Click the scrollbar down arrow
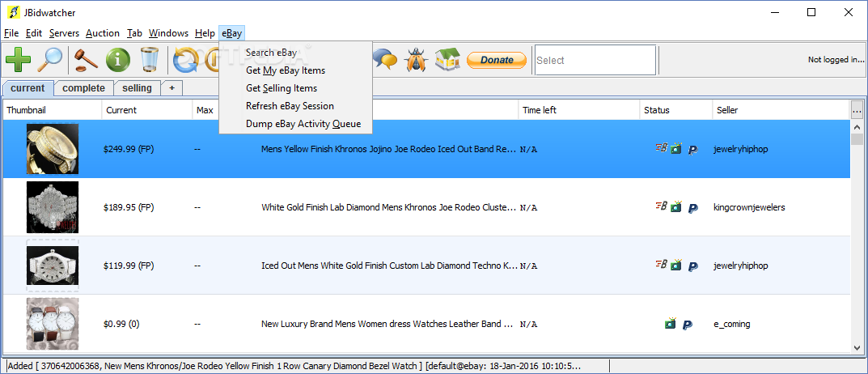Screen dimensions: 868x374 [x=857, y=347]
